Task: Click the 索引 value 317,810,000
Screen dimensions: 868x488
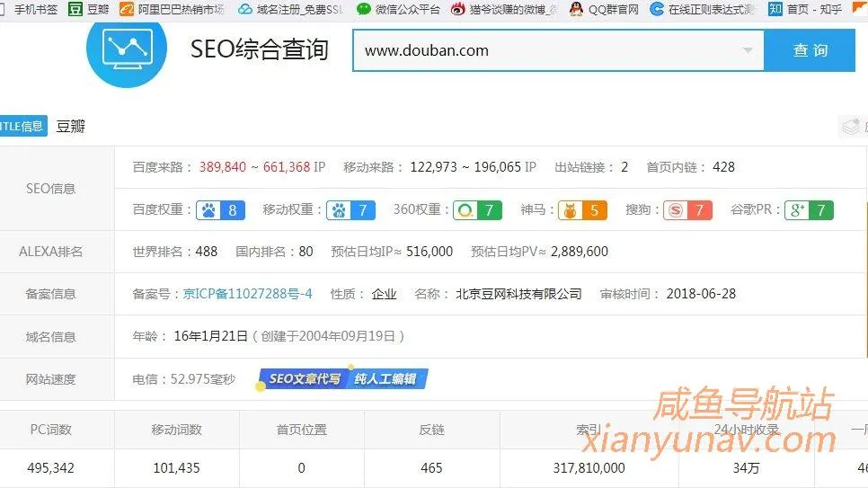Action: tap(589, 468)
